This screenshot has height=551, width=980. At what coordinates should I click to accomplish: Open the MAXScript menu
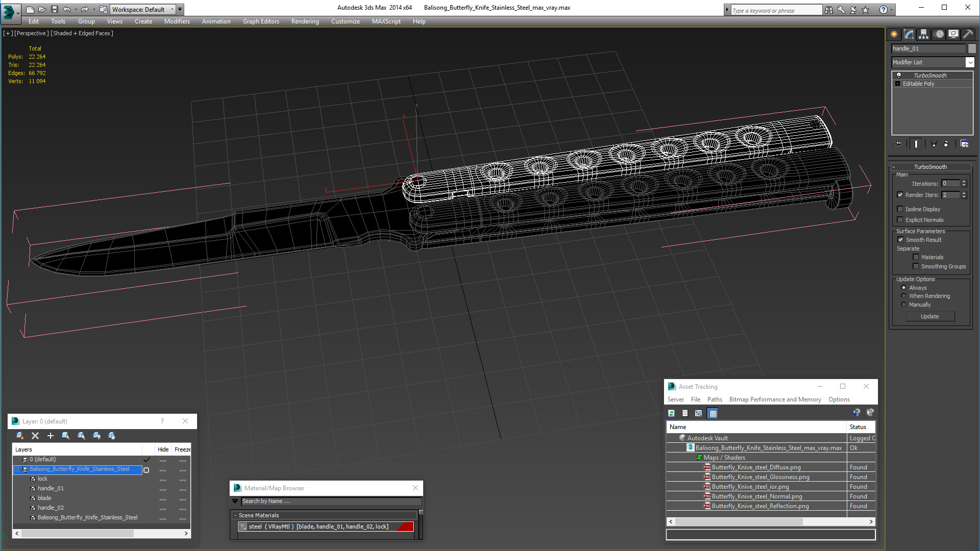tap(386, 21)
